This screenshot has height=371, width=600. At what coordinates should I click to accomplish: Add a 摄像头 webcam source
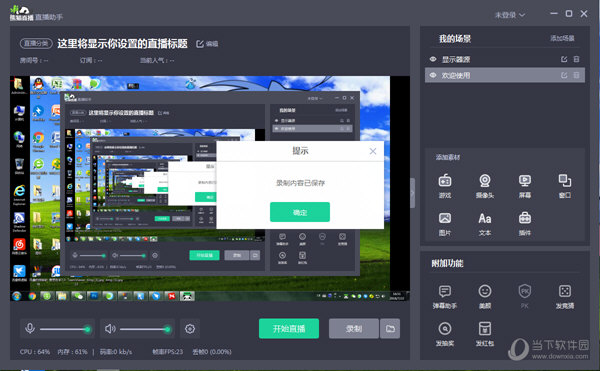coord(485,186)
